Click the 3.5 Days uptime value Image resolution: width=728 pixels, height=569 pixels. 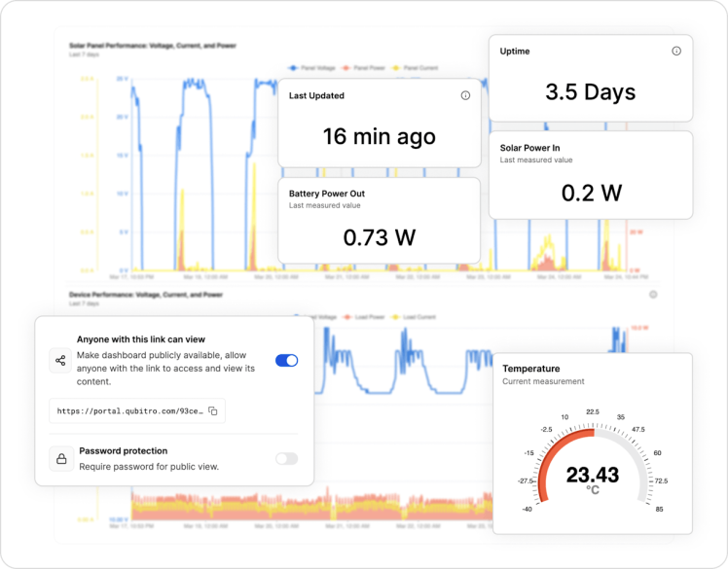tap(590, 91)
